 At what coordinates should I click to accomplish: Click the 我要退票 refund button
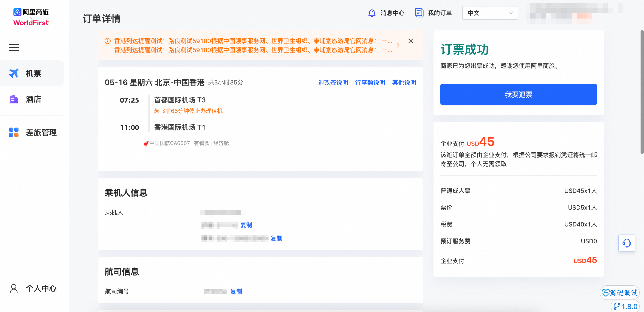click(x=518, y=94)
